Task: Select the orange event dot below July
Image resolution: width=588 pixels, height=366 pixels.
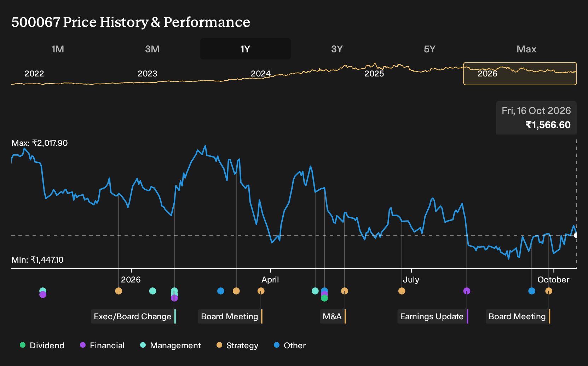Action: click(402, 291)
